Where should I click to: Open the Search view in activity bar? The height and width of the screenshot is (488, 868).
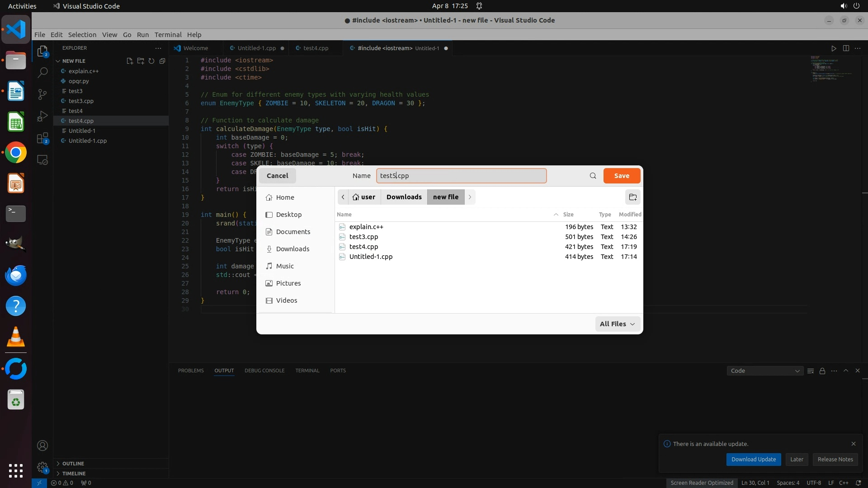(x=42, y=72)
